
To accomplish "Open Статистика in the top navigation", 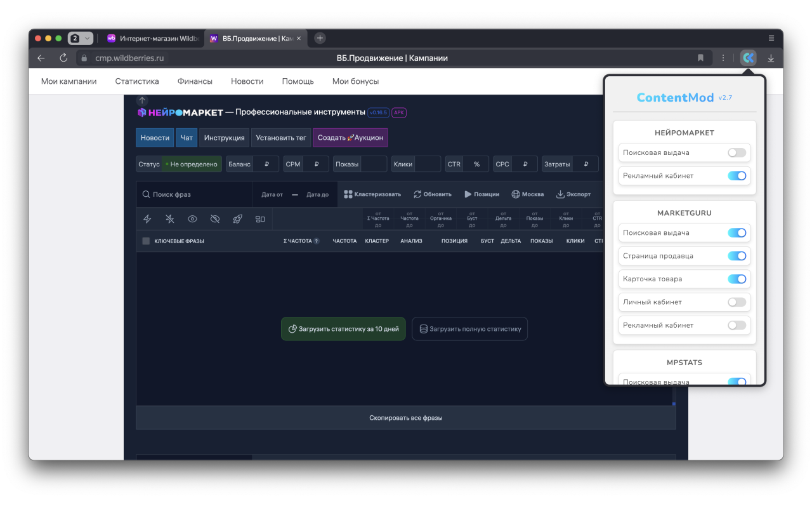I will (137, 81).
